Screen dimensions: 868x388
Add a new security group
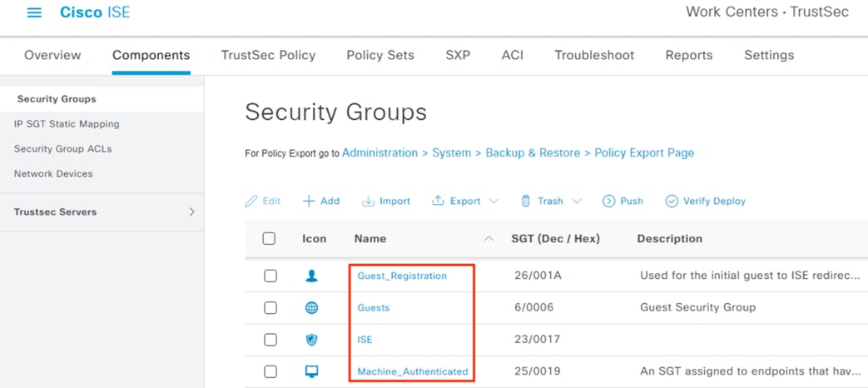[321, 201]
